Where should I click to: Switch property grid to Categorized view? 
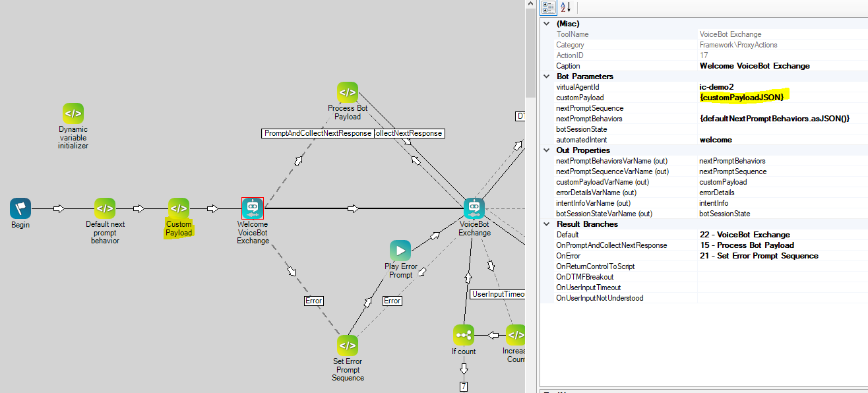point(548,7)
